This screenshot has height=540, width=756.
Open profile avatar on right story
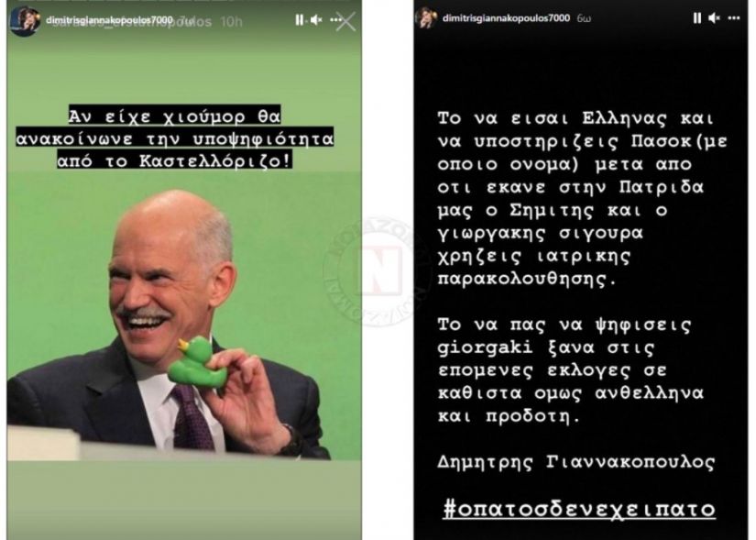tap(426, 17)
